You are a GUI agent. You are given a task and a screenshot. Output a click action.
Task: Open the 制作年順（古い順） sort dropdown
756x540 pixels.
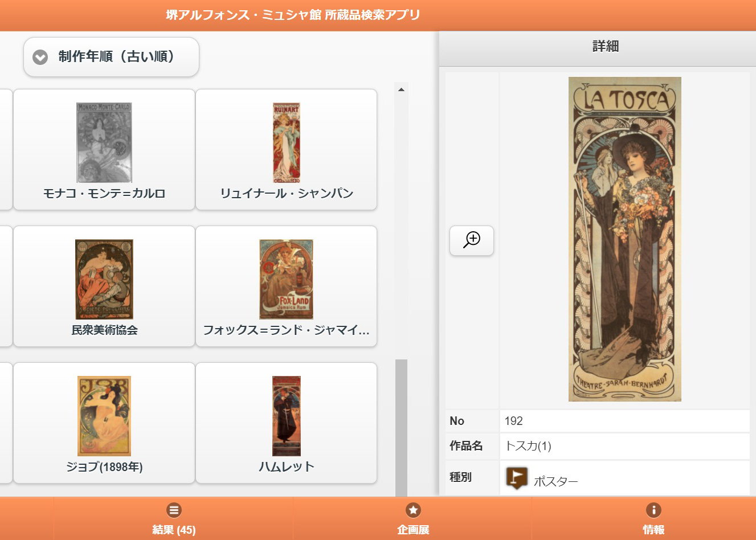(111, 57)
